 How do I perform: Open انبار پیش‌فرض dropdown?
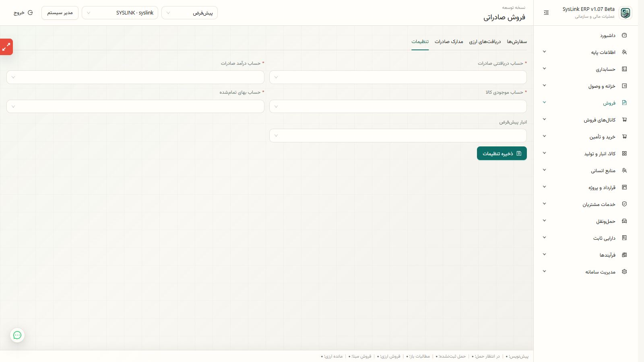point(398,136)
